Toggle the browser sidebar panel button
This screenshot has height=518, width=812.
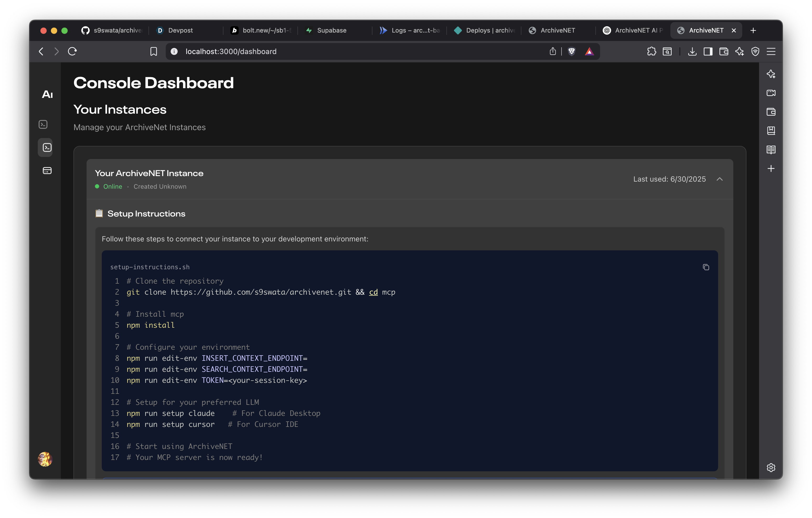708,51
